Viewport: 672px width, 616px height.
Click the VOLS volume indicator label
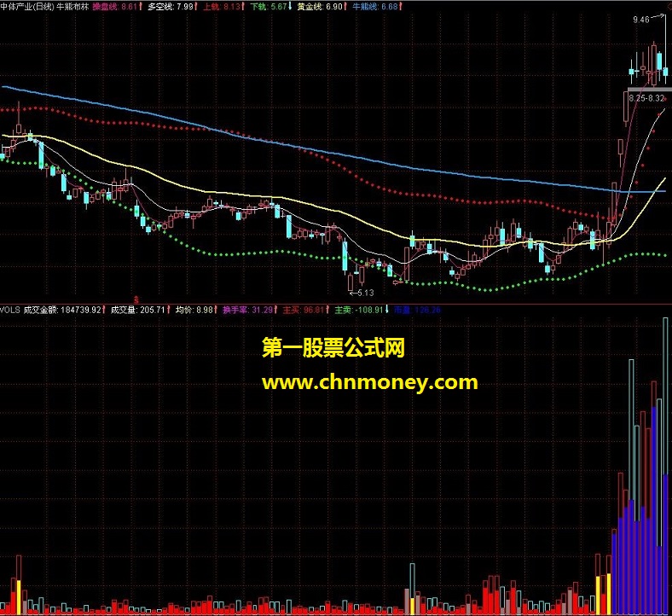[x=10, y=310]
